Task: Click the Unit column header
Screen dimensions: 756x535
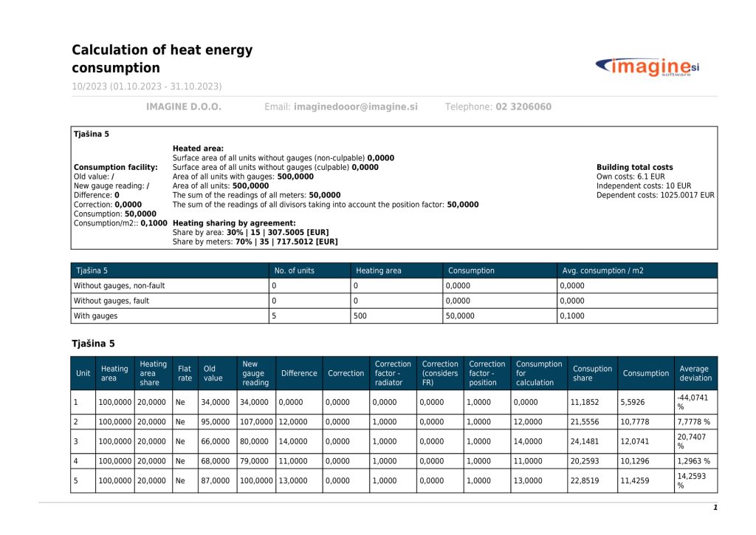Action: (x=83, y=373)
